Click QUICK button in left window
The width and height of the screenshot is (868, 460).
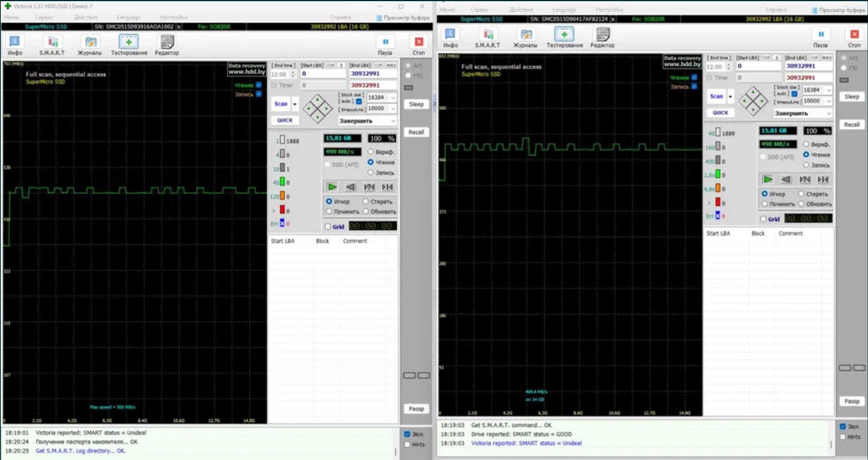click(x=285, y=120)
